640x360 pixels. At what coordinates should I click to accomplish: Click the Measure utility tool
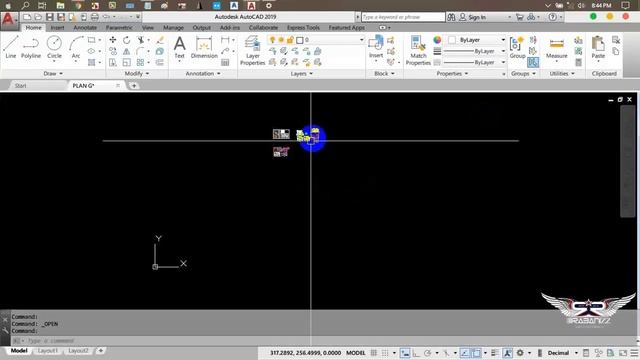click(556, 48)
